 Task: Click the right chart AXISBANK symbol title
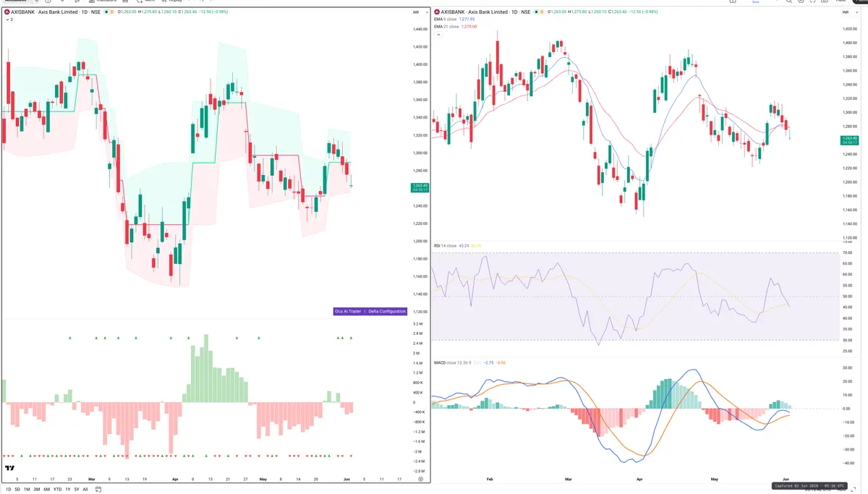click(486, 12)
